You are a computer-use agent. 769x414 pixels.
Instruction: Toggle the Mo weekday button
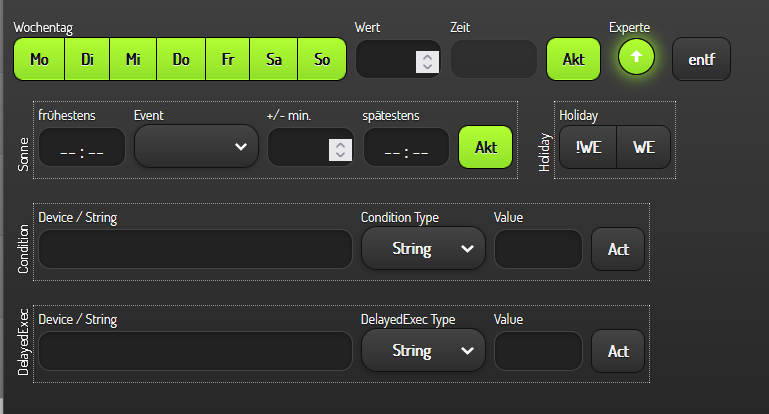point(39,59)
